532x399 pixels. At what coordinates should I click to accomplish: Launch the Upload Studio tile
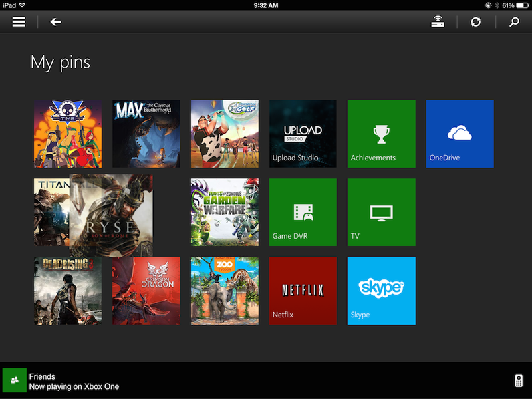click(303, 134)
